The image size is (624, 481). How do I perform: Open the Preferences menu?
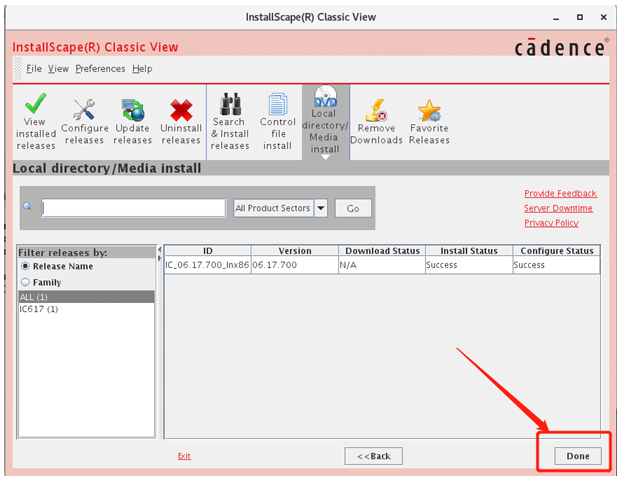(x=100, y=69)
